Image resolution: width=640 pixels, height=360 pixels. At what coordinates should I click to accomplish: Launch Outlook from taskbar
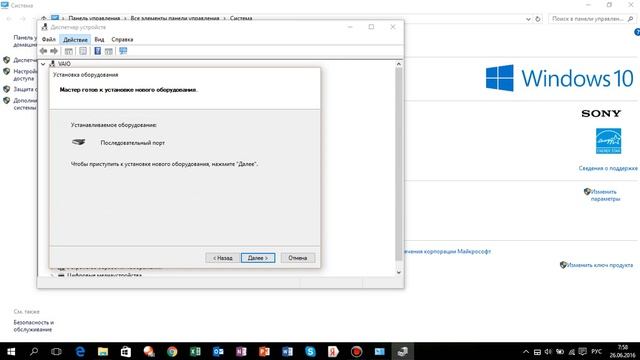tap(218, 351)
